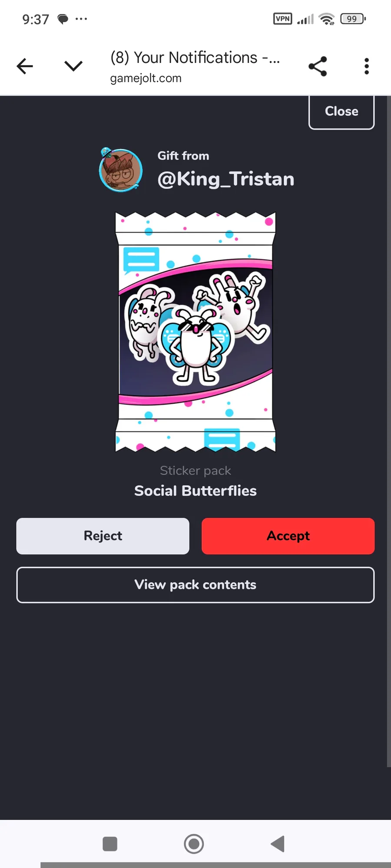Screen dimensions: 391x868
Task: Close the gift dialog
Action: [341, 112]
